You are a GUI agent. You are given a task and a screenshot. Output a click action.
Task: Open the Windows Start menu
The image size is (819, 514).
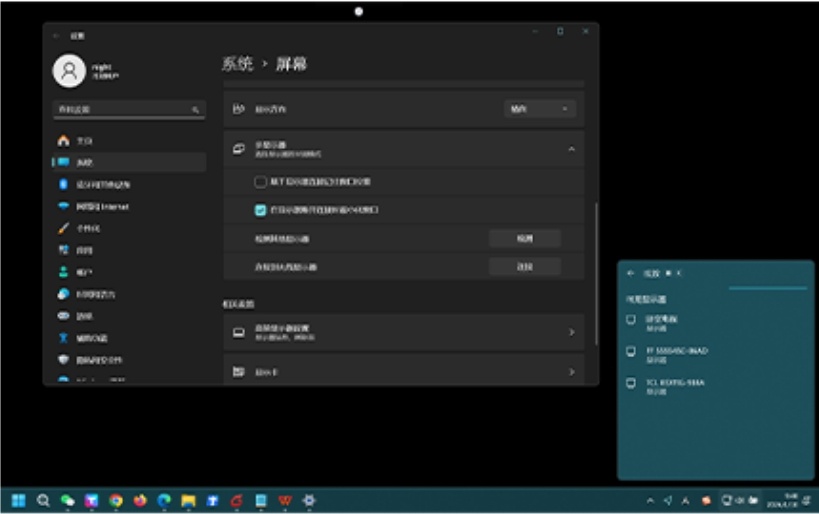click(18, 500)
